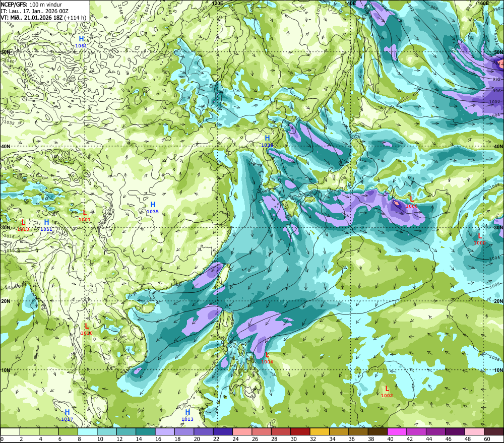
Task: Pick the legend swatch labeled 60
Action: click(x=494, y=432)
